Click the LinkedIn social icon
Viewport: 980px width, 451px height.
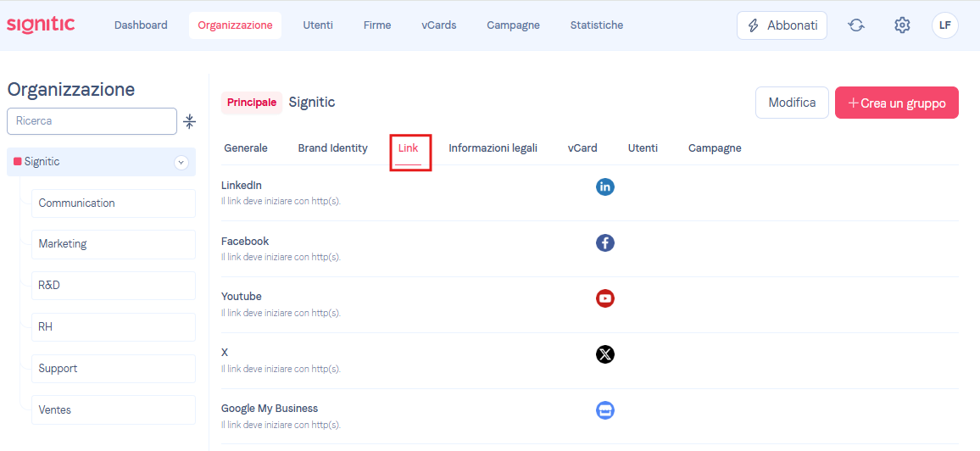(605, 187)
